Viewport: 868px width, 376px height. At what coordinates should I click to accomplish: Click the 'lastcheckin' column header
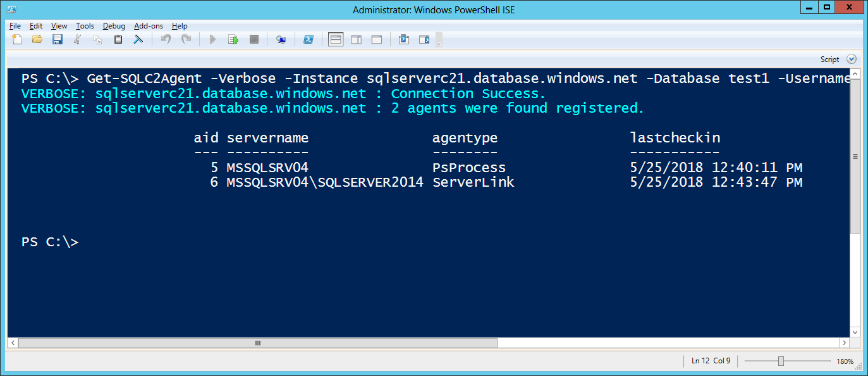[x=675, y=138]
